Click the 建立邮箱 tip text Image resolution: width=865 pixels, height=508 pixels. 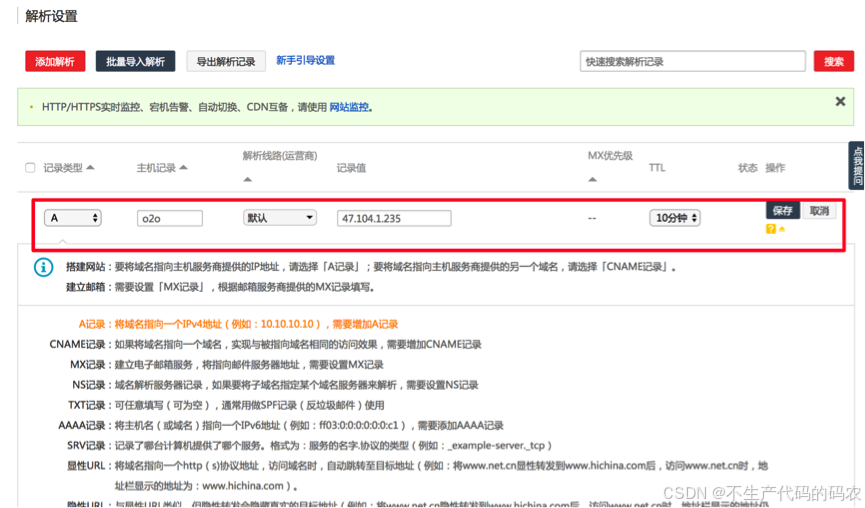click(x=221, y=287)
